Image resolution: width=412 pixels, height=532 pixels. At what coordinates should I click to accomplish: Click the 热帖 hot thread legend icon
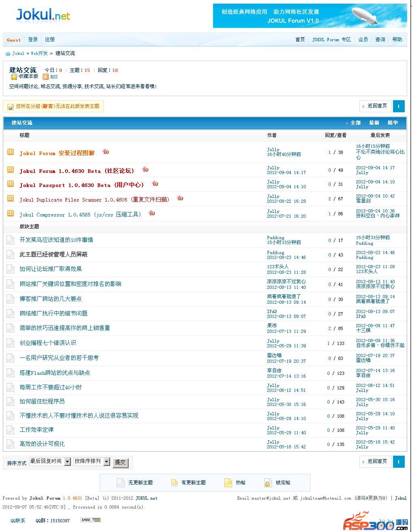[228, 483]
